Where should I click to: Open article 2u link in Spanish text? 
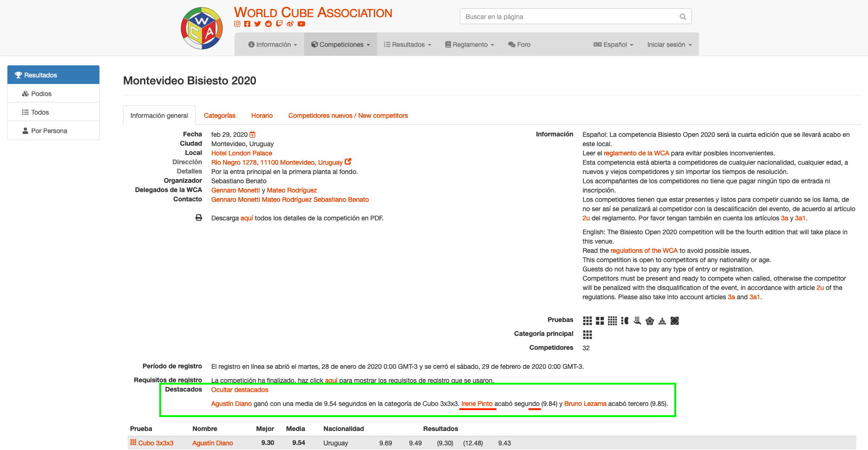(x=586, y=218)
